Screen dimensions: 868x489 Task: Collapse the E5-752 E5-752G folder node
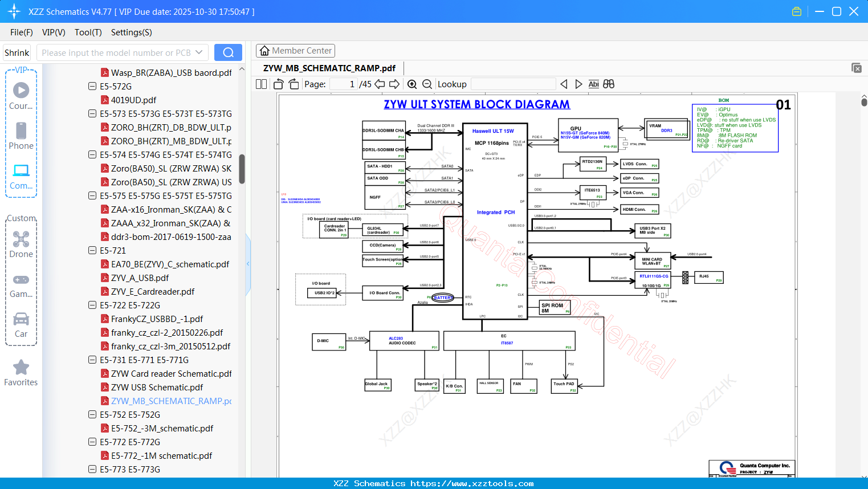coord(92,415)
